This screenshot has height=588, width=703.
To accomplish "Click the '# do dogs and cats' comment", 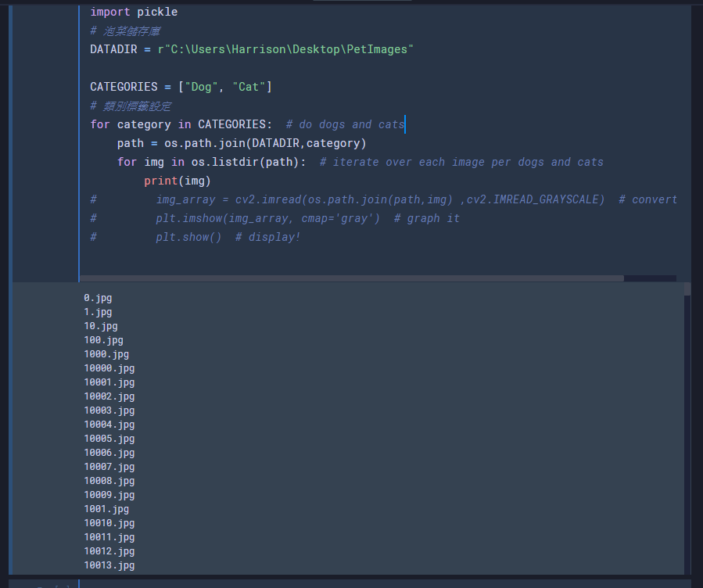I will (345, 124).
